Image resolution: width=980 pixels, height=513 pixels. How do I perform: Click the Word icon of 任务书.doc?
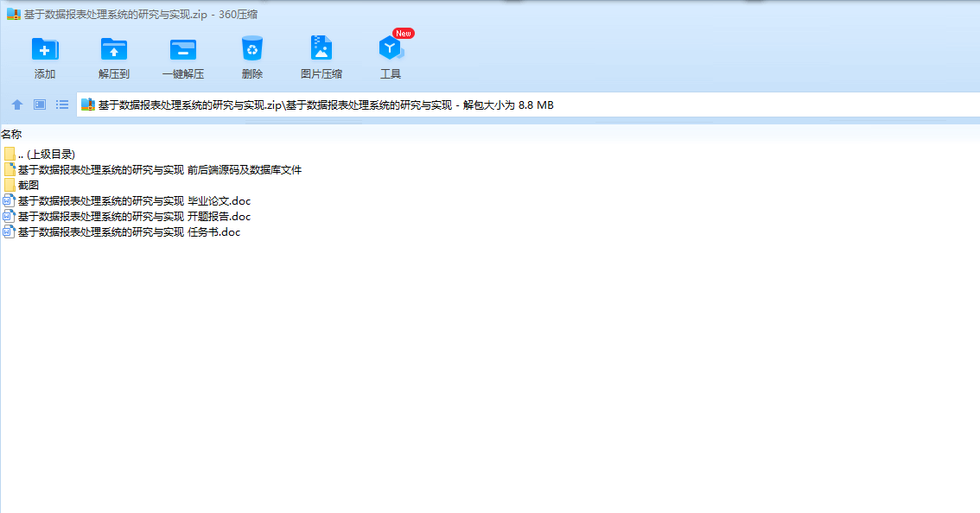point(9,231)
